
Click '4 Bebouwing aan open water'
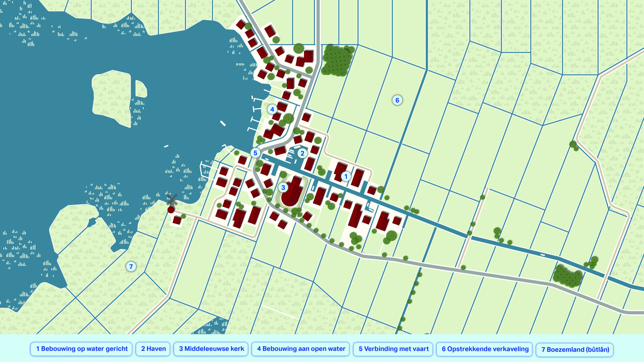coord(301,349)
